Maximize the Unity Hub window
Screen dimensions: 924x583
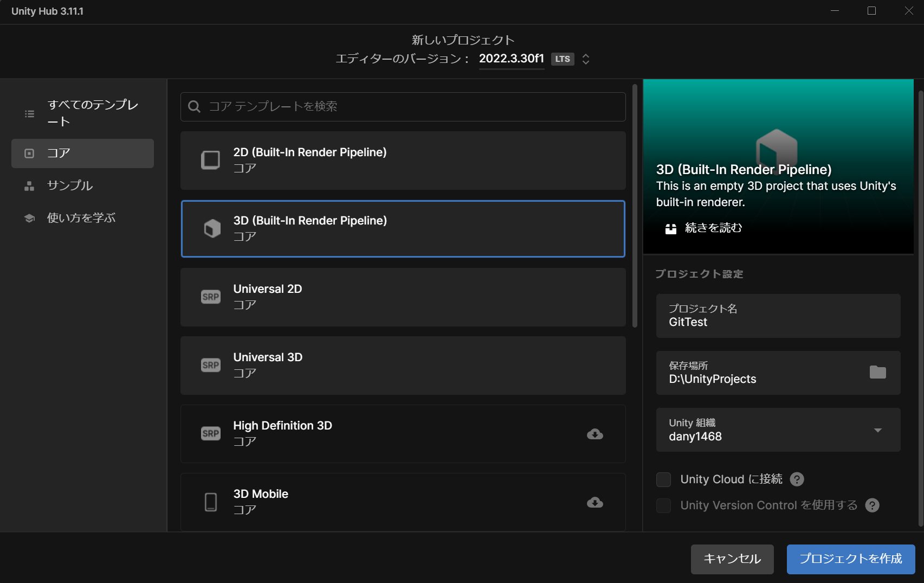pyautogui.click(x=871, y=11)
